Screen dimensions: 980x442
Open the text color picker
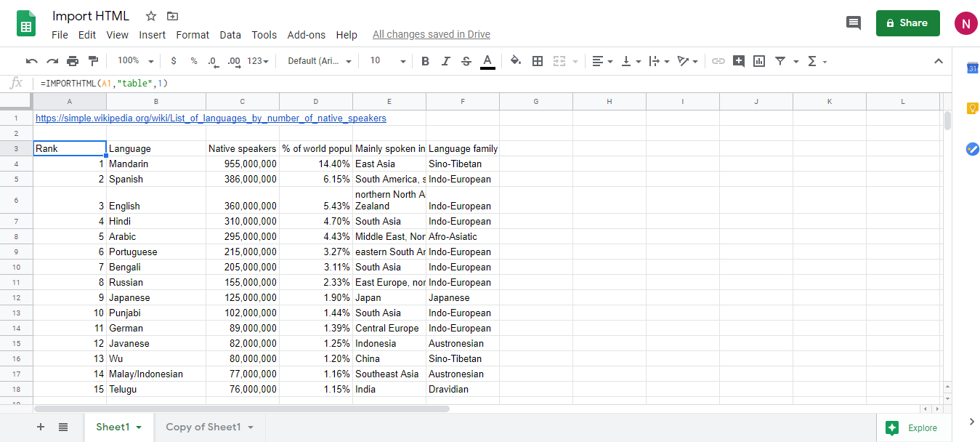487,61
